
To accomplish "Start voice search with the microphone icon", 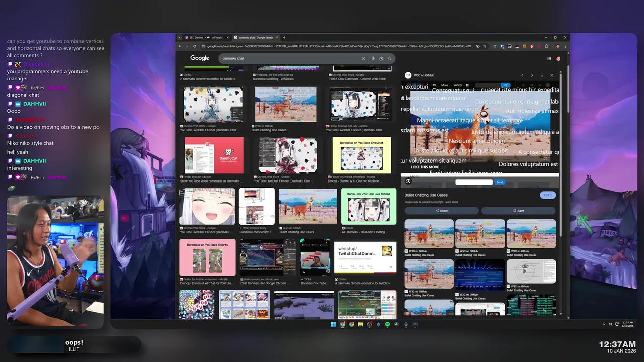I will coord(373,58).
